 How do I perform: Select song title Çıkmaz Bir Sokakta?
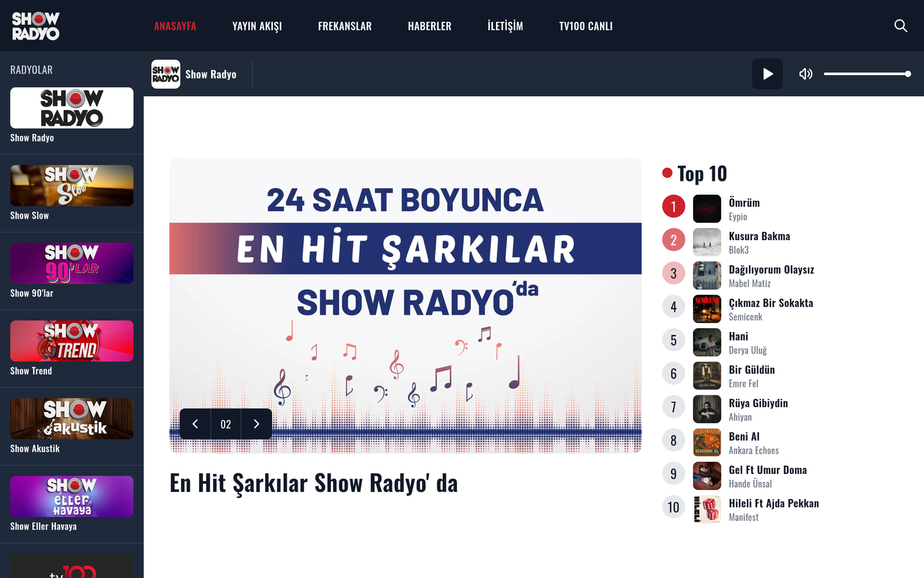[771, 302]
